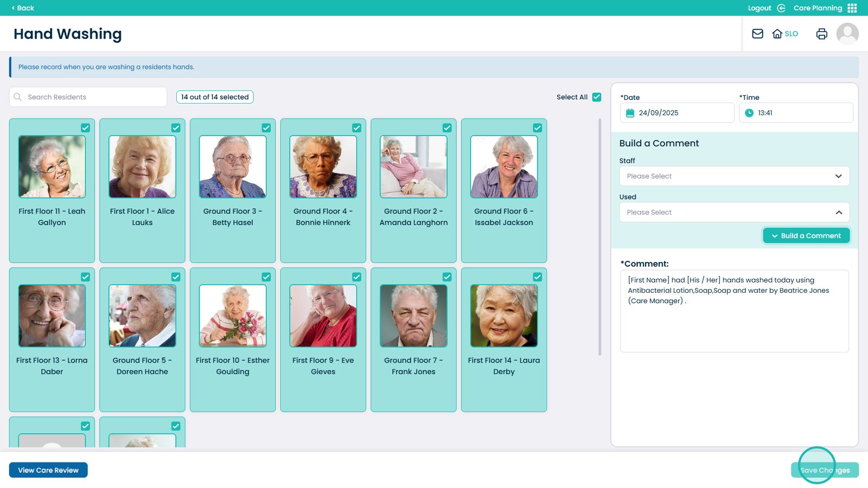Uncheck Issabel Jackson's checkbox
The image size is (868, 488).
point(538,128)
